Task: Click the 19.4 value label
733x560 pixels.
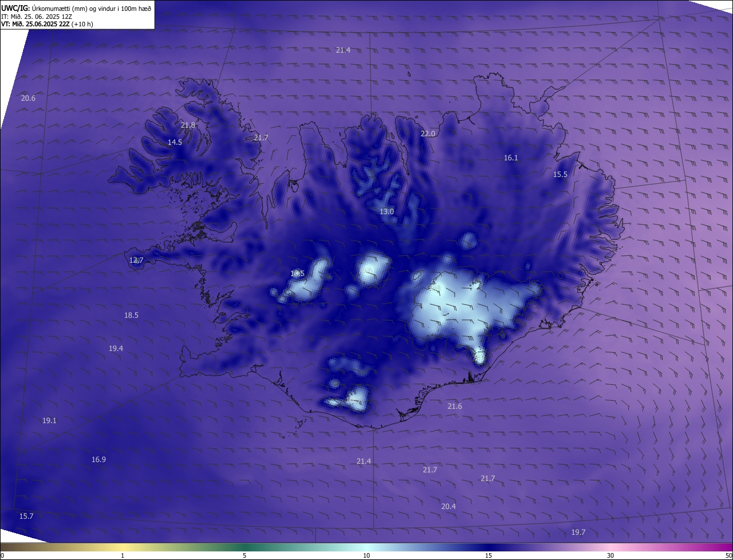Action: click(x=116, y=349)
